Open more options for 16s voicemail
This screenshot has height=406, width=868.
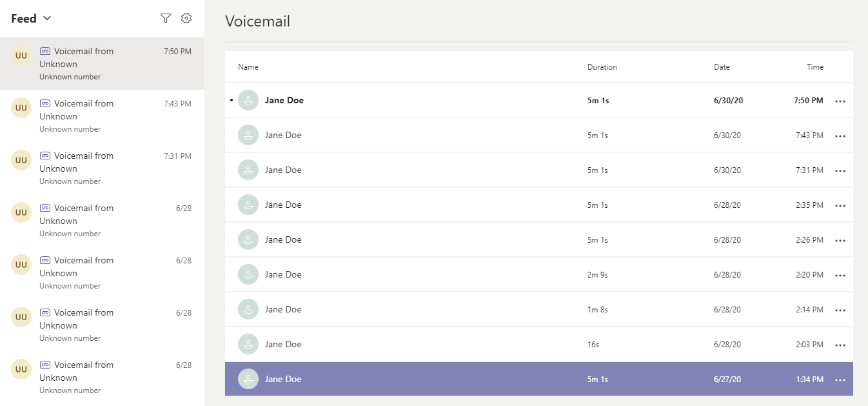coord(840,345)
